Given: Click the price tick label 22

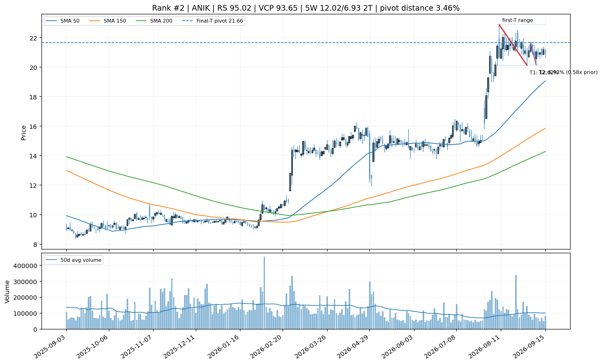Looking at the screenshot, I should coord(33,38).
